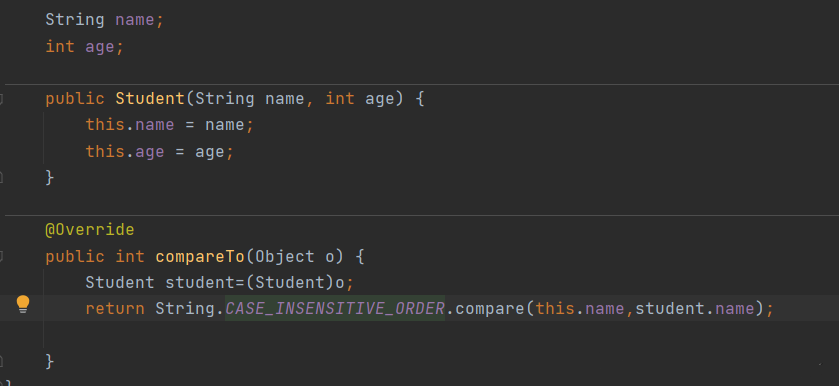The image size is (839, 386).
Task: Collapse the Student constructor using its gutter fold marker
Action: coord(2,99)
